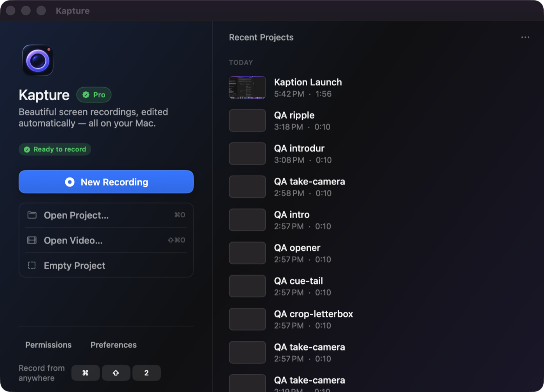Click the "Record from anywhere" label
This screenshot has width=544, height=392.
pyautogui.click(x=42, y=373)
